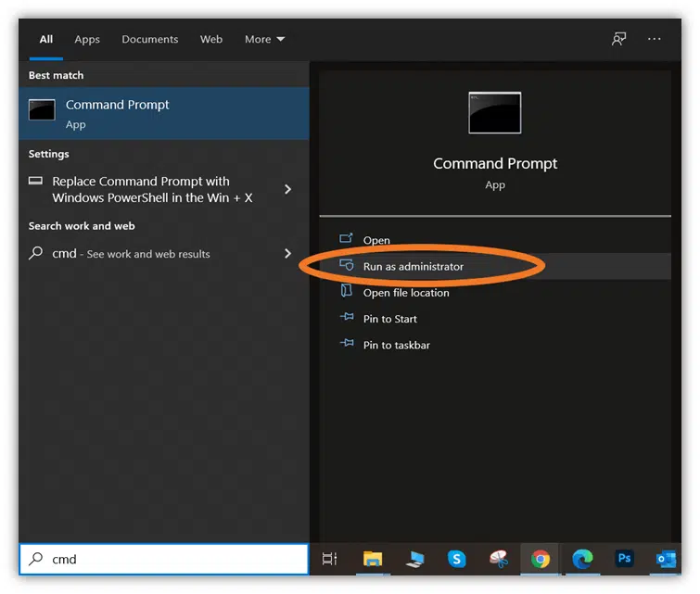Click the magnifier icon in search box
700x594 pixels.
(36, 559)
